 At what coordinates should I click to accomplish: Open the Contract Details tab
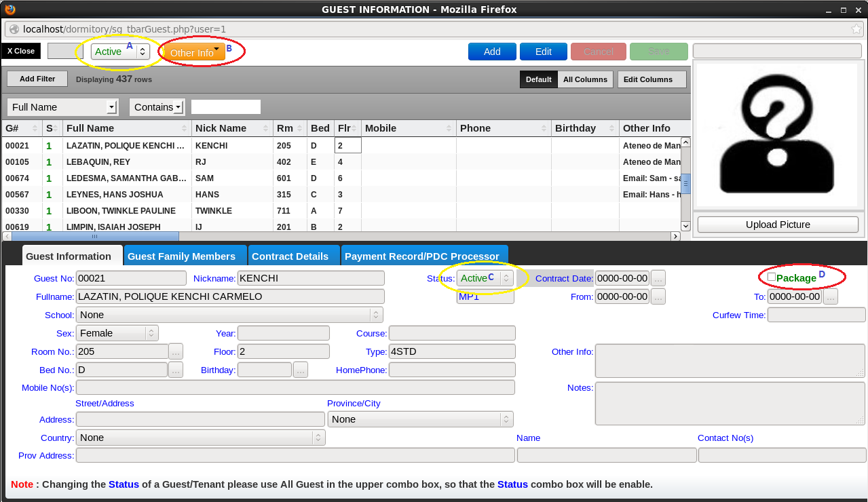pyautogui.click(x=290, y=256)
